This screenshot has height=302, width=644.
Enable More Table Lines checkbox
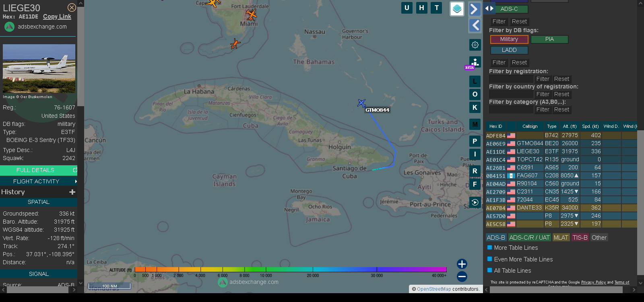click(x=490, y=248)
